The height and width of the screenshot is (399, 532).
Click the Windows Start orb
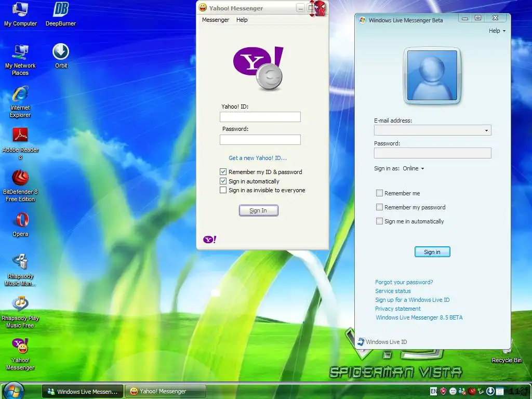[14, 391]
